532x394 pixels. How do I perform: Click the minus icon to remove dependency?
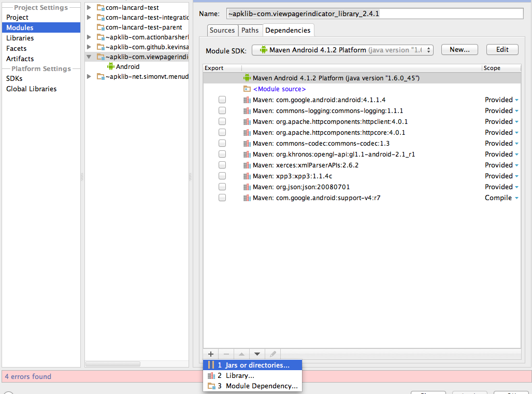(x=226, y=354)
